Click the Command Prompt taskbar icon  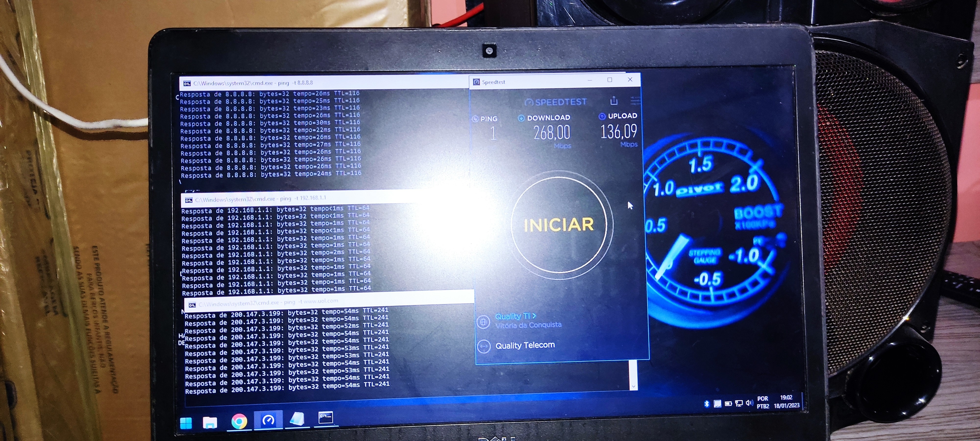coord(325,417)
